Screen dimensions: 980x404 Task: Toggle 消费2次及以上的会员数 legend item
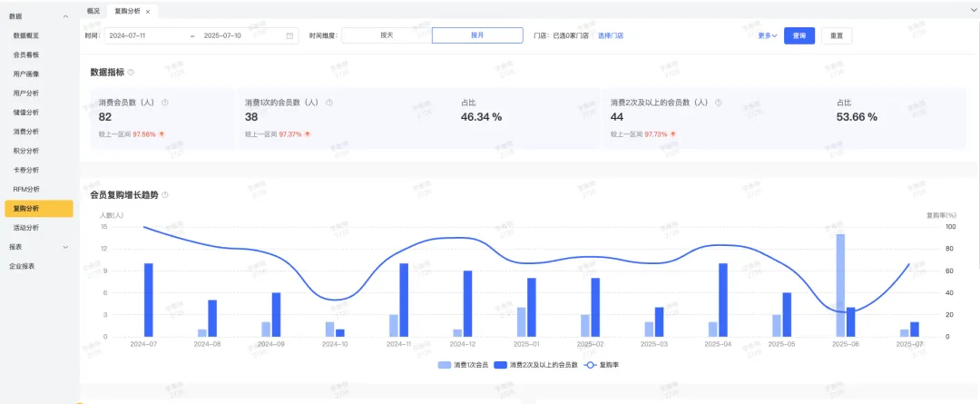pos(535,364)
